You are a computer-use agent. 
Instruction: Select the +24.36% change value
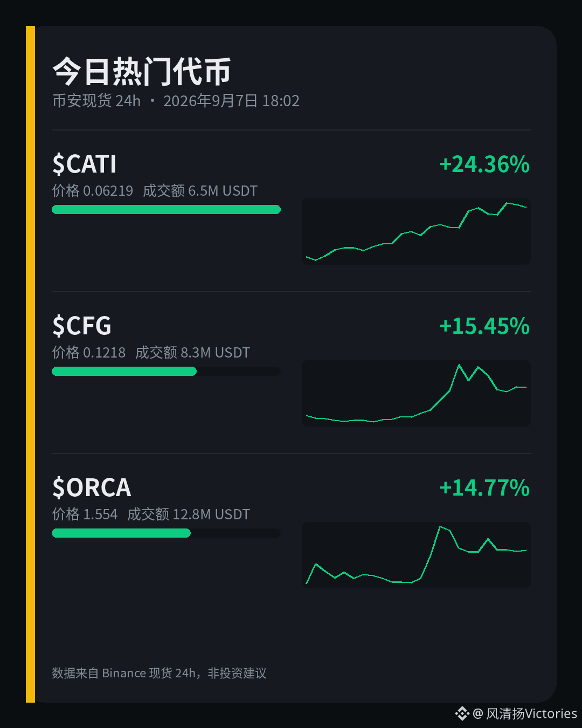484,164
